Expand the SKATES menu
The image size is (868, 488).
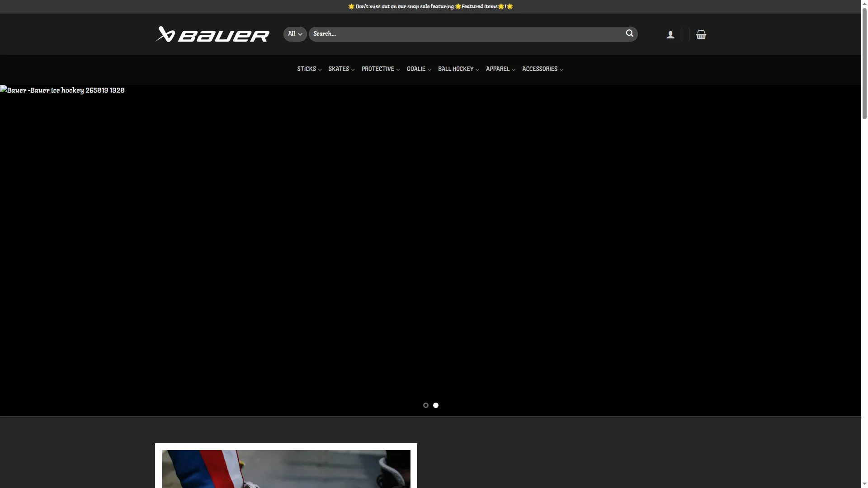point(341,69)
